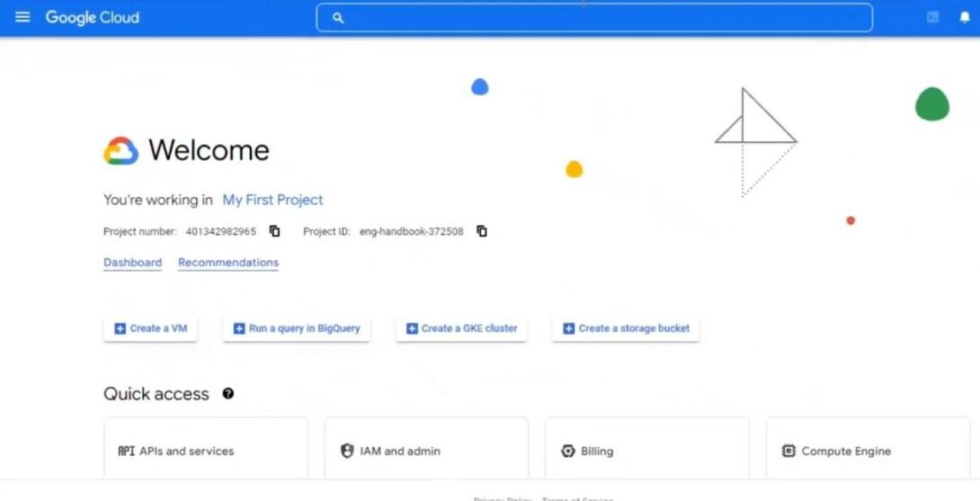Copy the project number
This screenshot has height=501, width=980.
[275, 231]
